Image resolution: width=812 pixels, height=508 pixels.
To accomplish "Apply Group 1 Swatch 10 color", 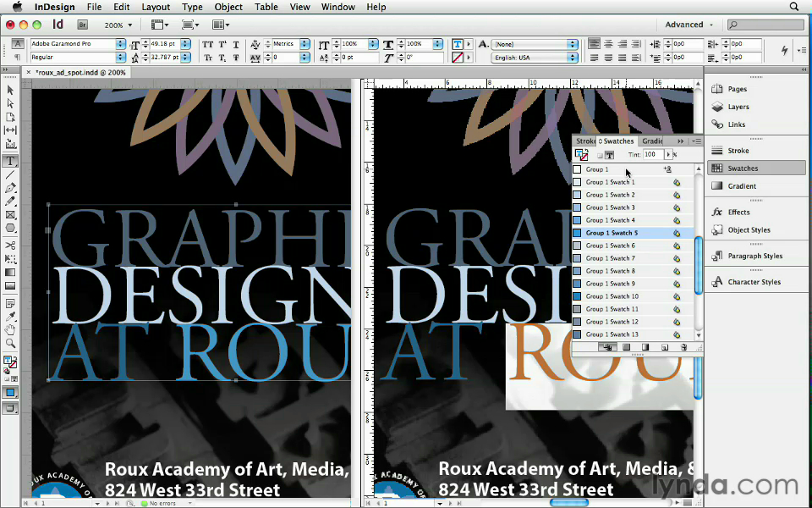I will (x=633, y=296).
